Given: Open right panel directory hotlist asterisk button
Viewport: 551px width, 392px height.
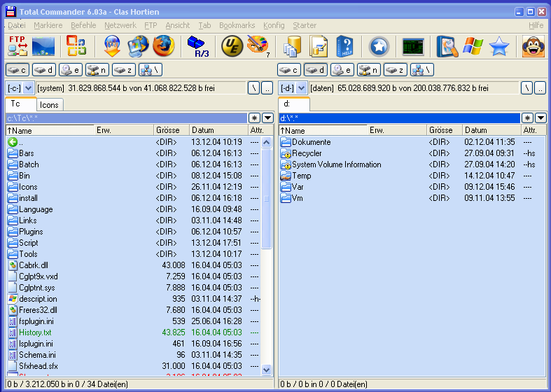Looking at the screenshot, I should 527,118.
